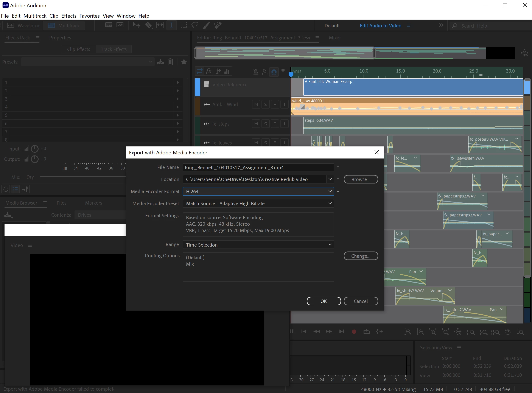Click the Browse... button
This screenshot has width=532, height=393.
click(x=361, y=179)
